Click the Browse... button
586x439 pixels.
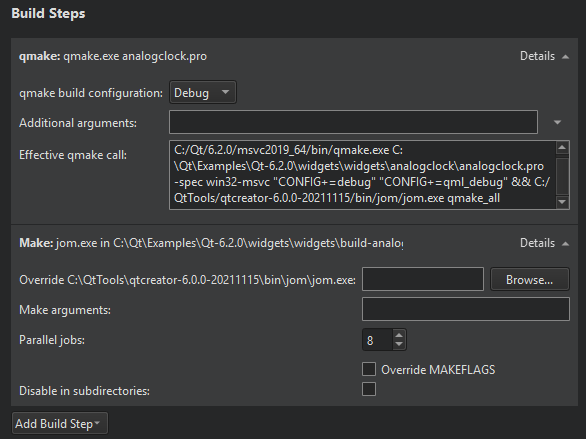(530, 279)
